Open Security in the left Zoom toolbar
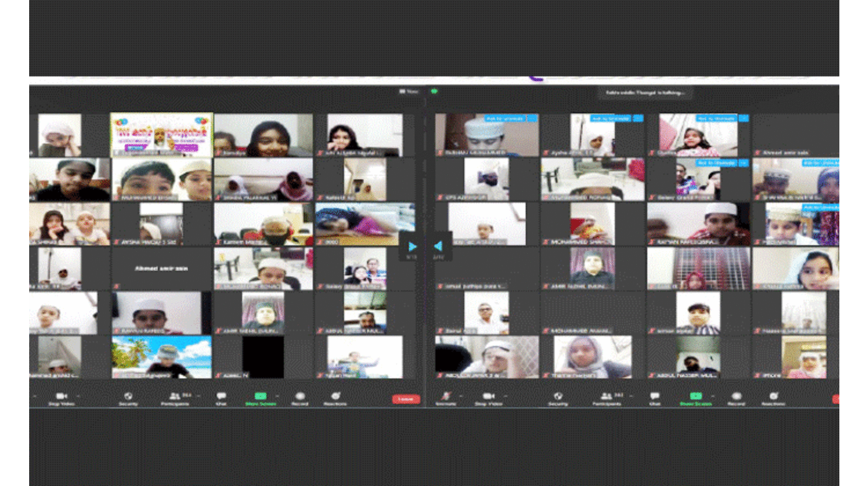This screenshot has height=486, width=868. tap(128, 397)
